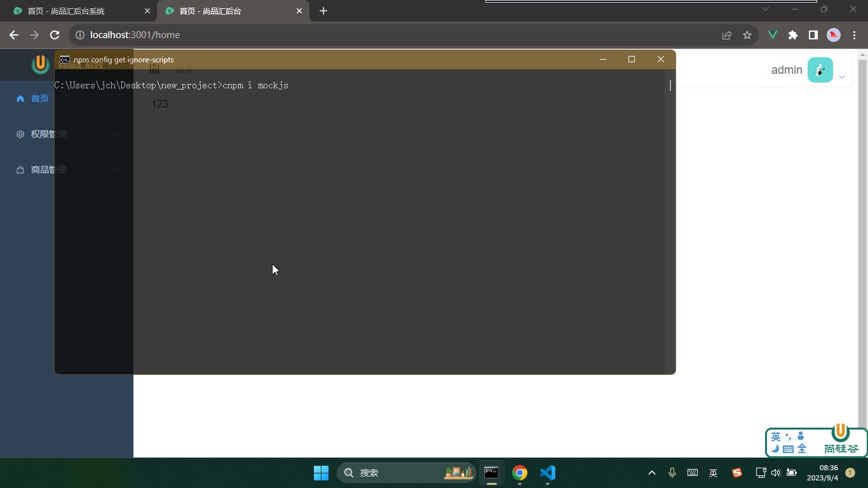Switch to 首页 - 尚品汇后台系统 tab
Viewport: 868px width, 488px height.
(x=80, y=11)
